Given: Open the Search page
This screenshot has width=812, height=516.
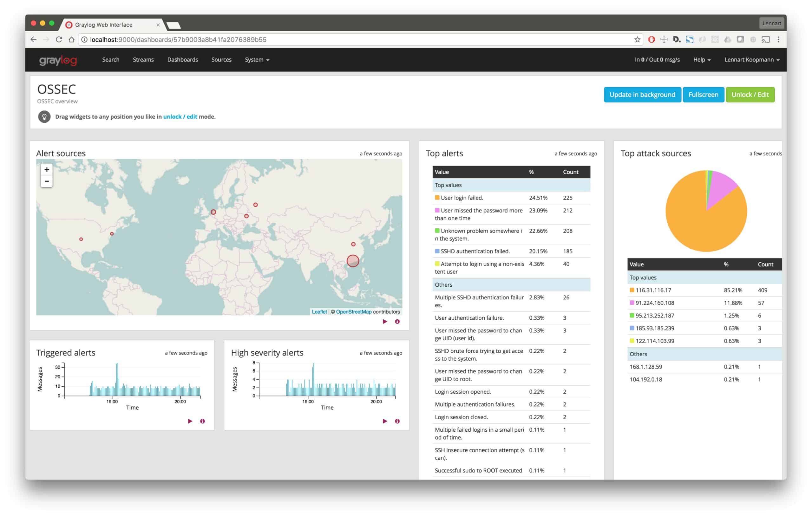Looking at the screenshot, I should tap(111, 60).
